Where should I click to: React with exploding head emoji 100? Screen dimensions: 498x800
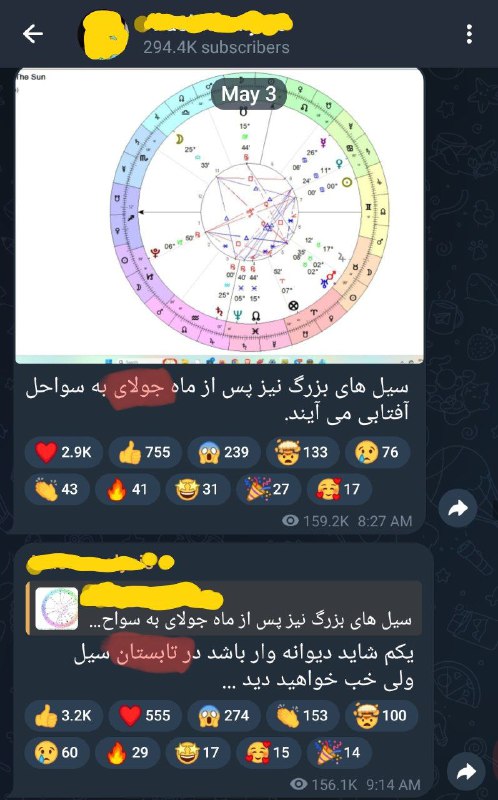[381, 715]
